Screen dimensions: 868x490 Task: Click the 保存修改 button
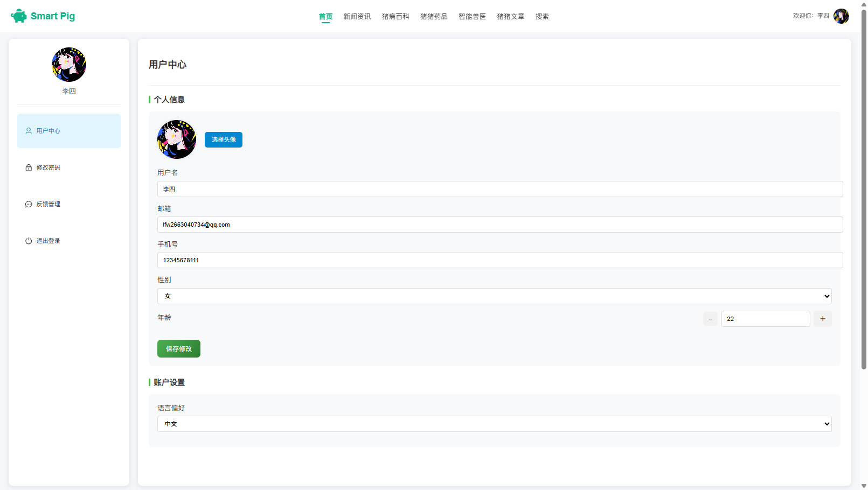[179, 349]
